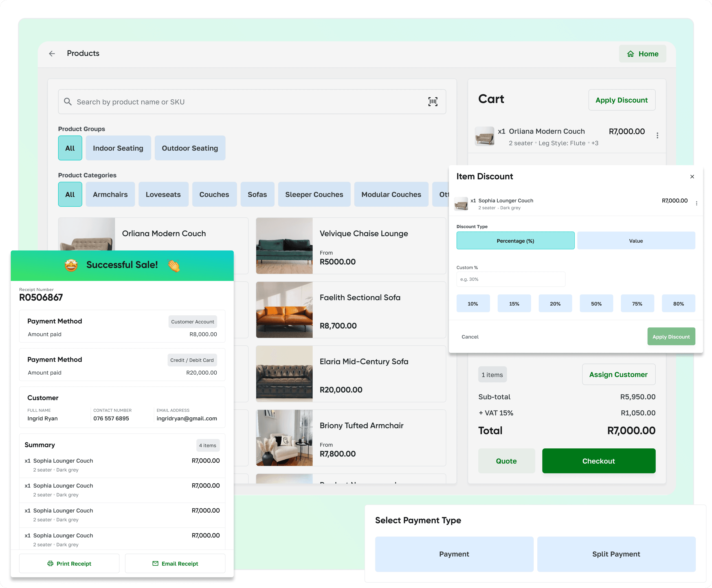Filter products by Outdoor Seating
The height and width of the screenshot is (588, 712).
tap(190, 148)
